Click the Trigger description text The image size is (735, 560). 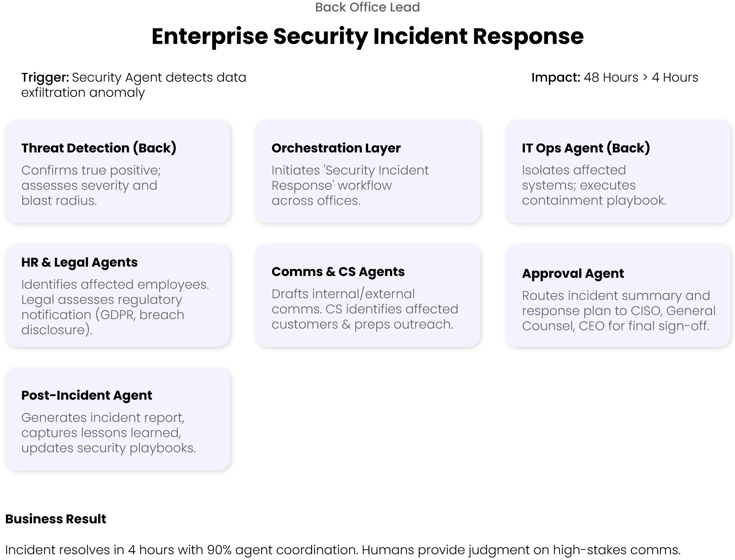(134, 85)
